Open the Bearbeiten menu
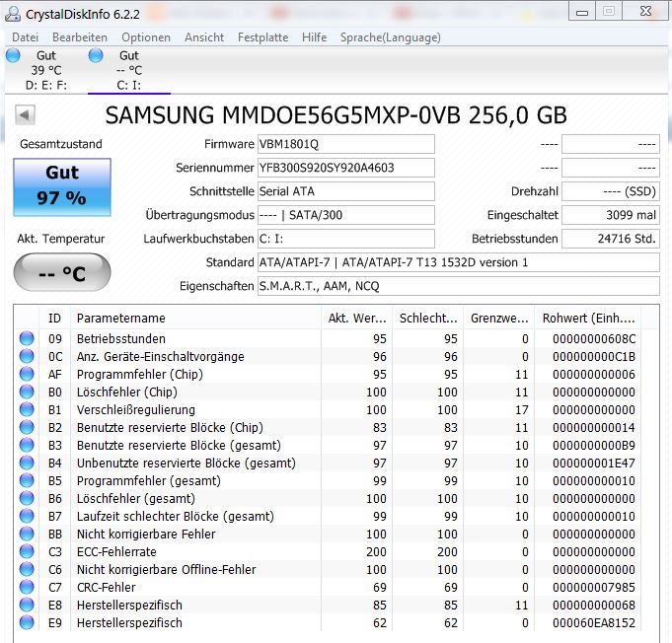The width and height of the screenshot is (672, 643). coord(80,37)
